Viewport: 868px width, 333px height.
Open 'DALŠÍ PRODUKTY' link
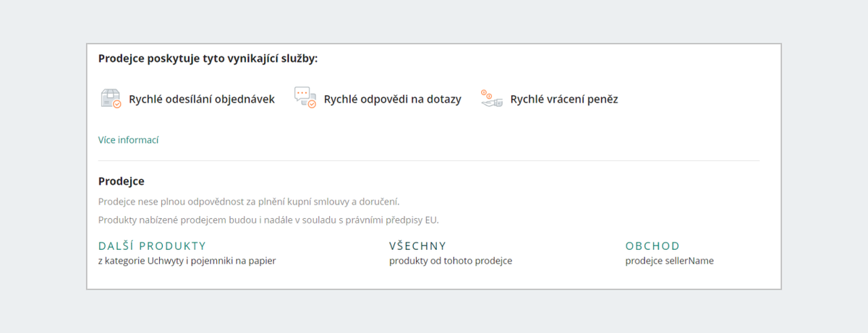point(153,246)
